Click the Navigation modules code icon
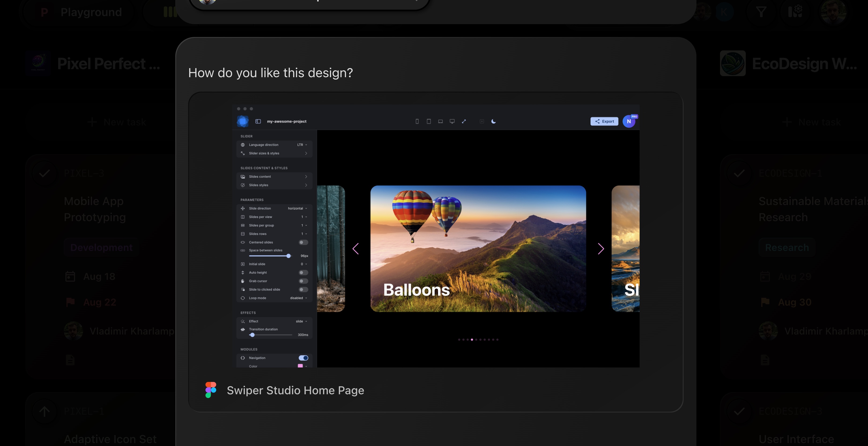The width and height of the screenshot is (868, 446). [243, 358]
